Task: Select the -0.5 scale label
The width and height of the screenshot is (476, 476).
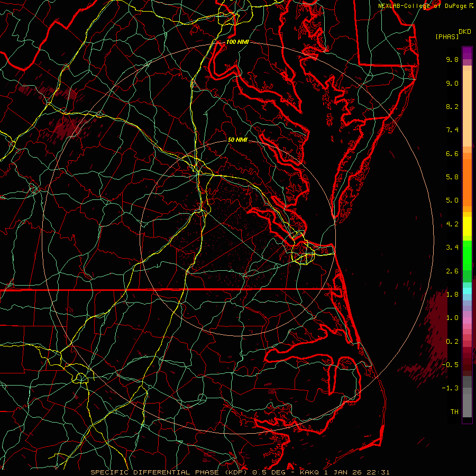Action: (450, 365)
